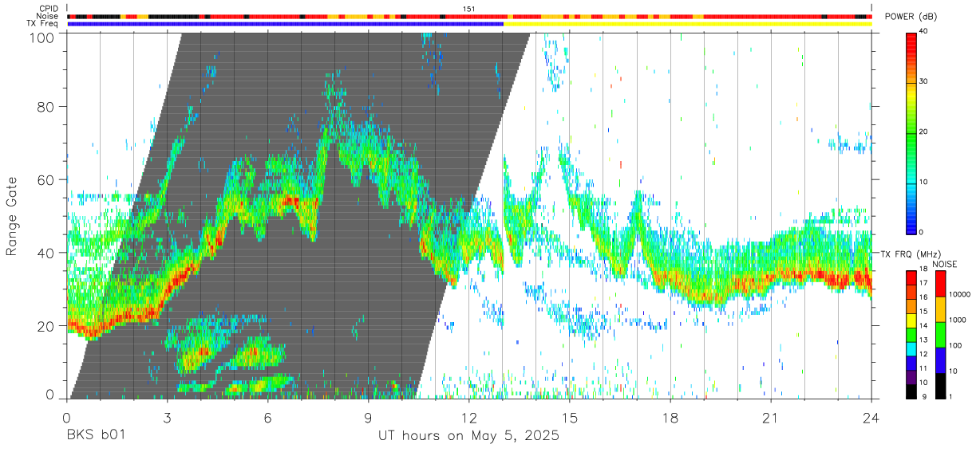
Task: Click the "24" UT hour tick label
Action: 871,418
